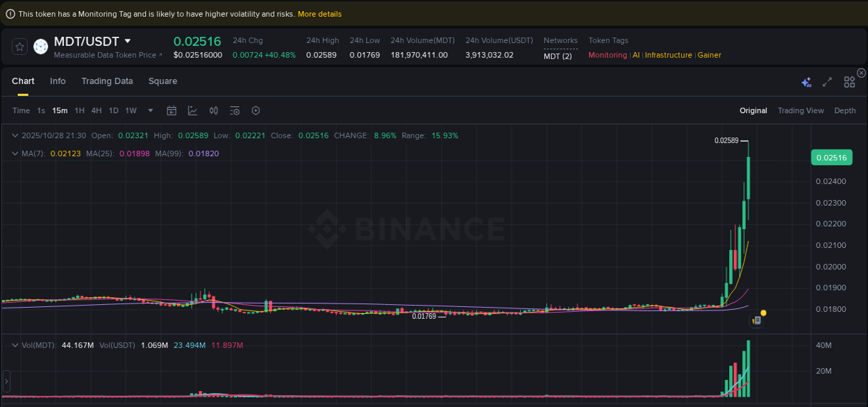This screenshot has width=868, height=407.
Task: Collapse the MA indicator values row
Action: 15,153
